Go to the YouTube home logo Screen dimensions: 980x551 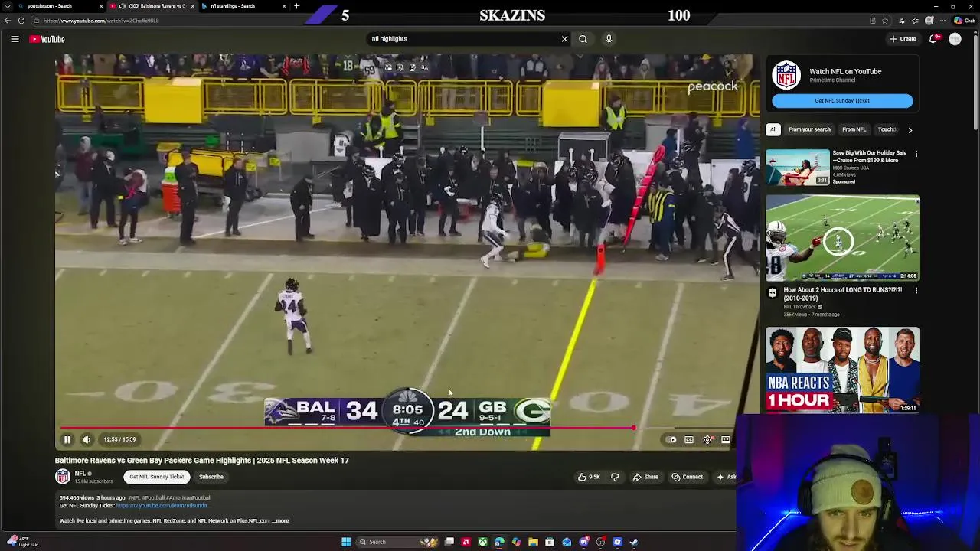[x=47, y=39]
